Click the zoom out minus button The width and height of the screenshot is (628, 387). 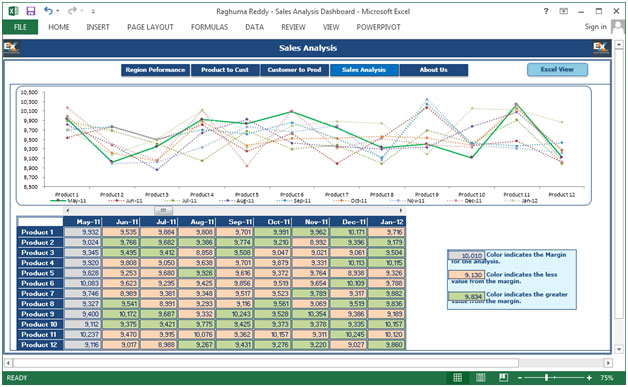[519, 378]
